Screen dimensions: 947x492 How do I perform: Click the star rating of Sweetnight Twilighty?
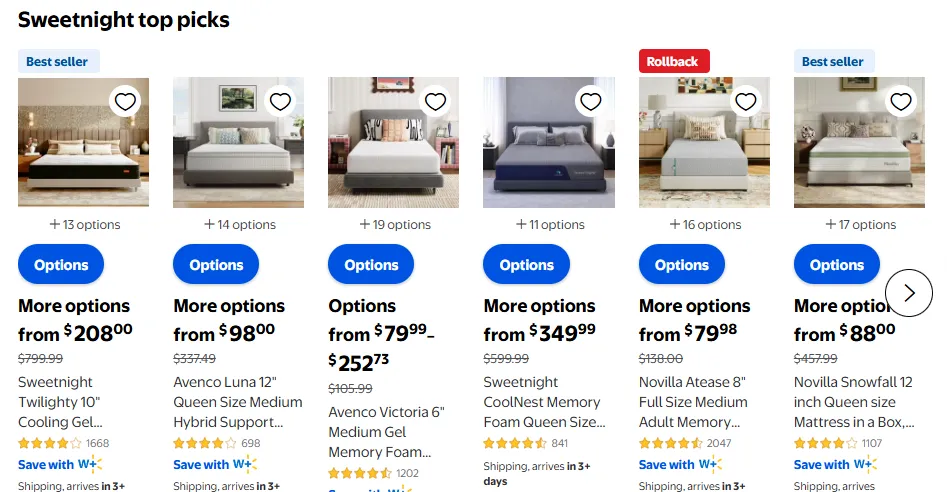(x=50, y=443)
